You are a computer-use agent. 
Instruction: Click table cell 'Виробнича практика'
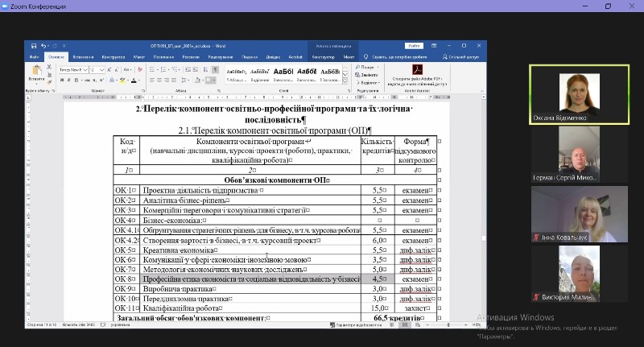click(x=250, y=289)
